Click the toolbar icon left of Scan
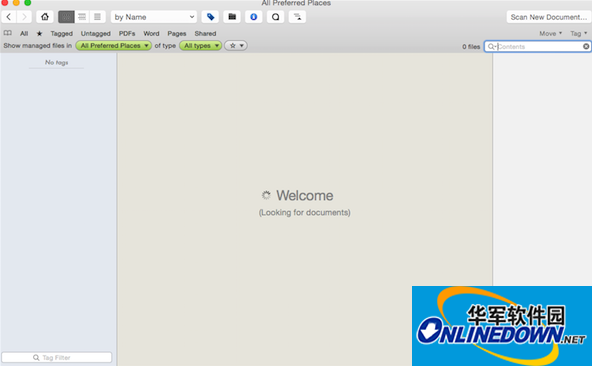The height and width of the screenshot is (366, 592). click(298, 17)
